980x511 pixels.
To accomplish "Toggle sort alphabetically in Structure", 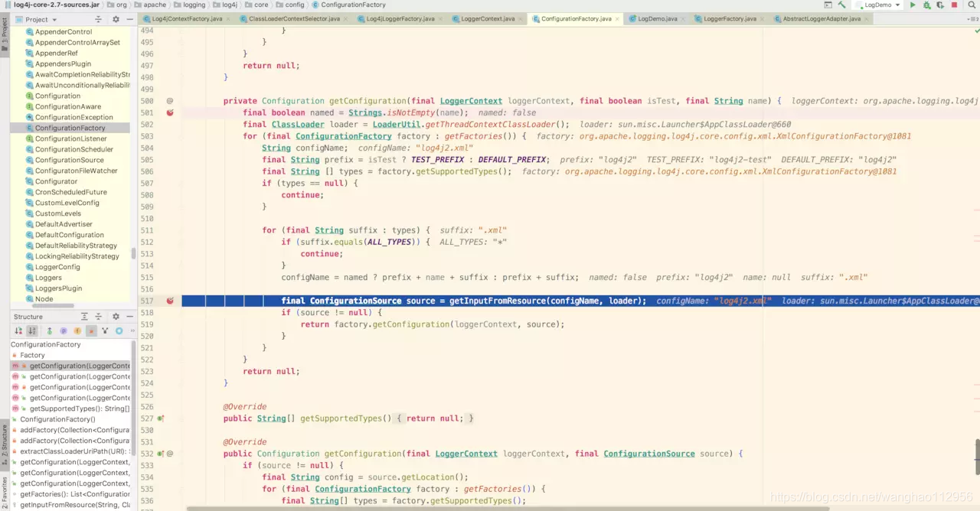I will [32, 331].
